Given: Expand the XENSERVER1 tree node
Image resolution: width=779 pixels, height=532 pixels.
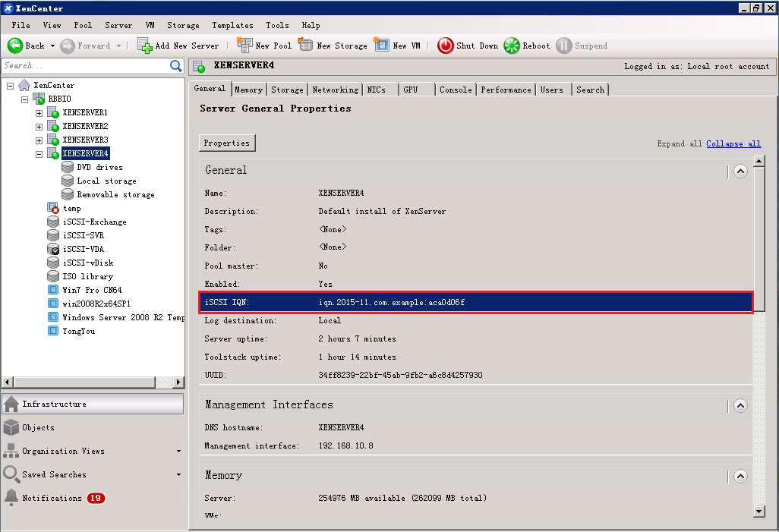Looking at the screenshot, I should pos(39,113).
